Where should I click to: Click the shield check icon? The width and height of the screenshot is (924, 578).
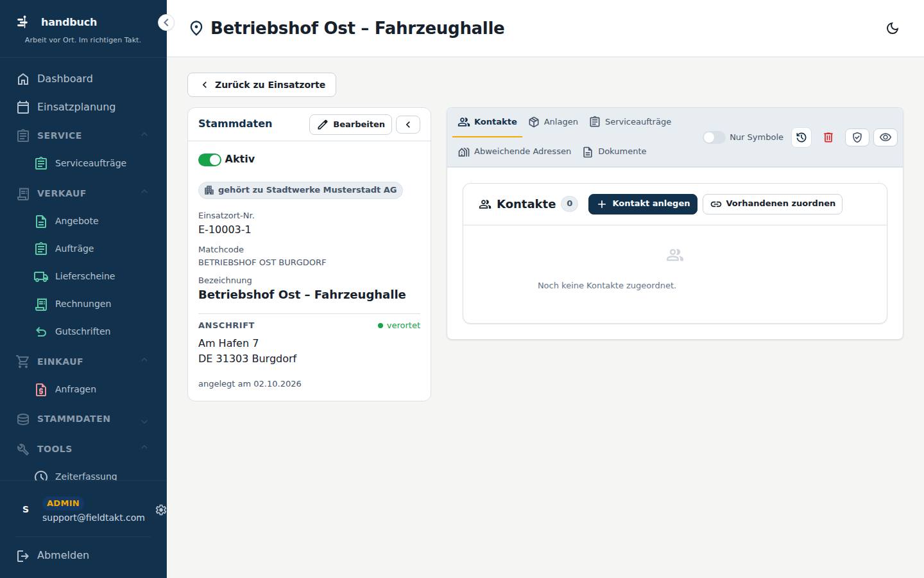[x=857, y=137]
